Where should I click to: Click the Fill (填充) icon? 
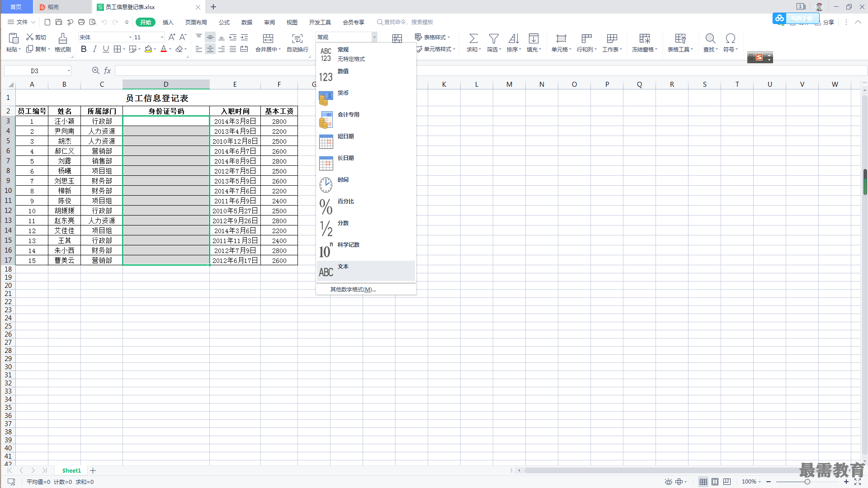(533, 38)
